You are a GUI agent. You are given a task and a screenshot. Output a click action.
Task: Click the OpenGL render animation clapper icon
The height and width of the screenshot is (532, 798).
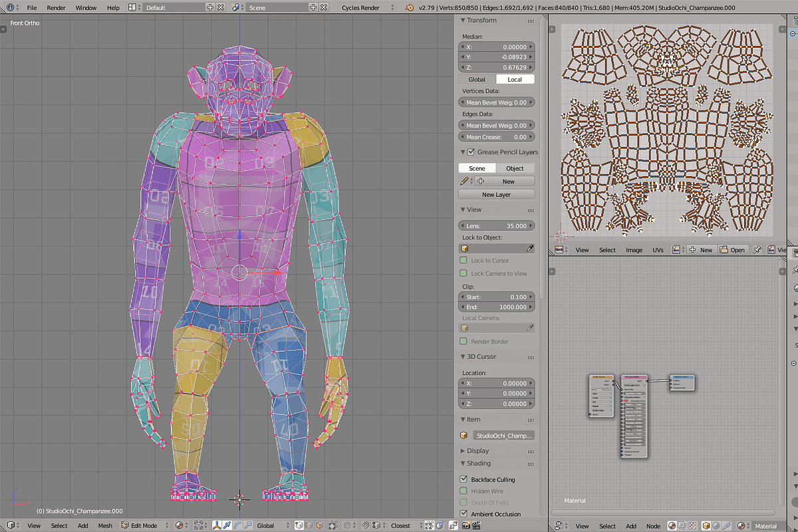click(x=475, y=525)
